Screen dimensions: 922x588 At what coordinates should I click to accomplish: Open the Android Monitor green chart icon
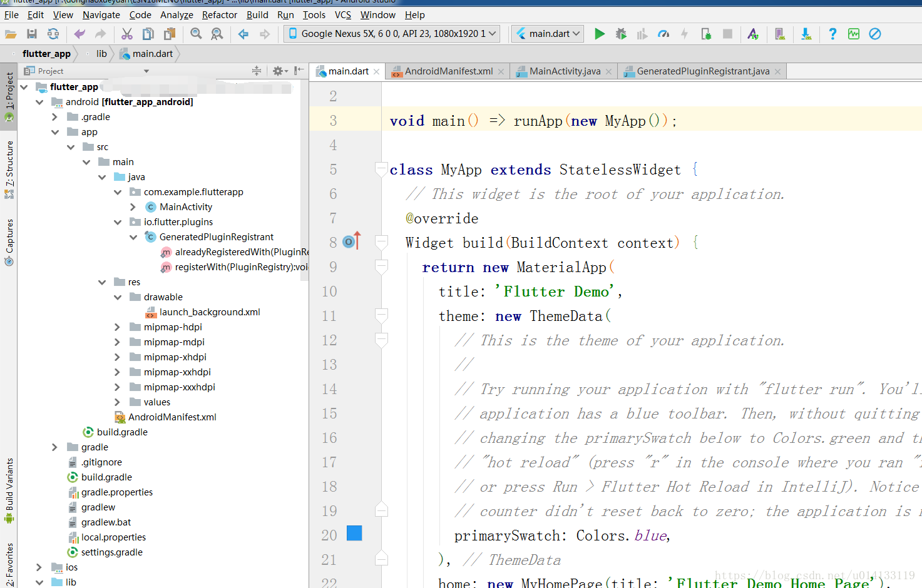854,34
